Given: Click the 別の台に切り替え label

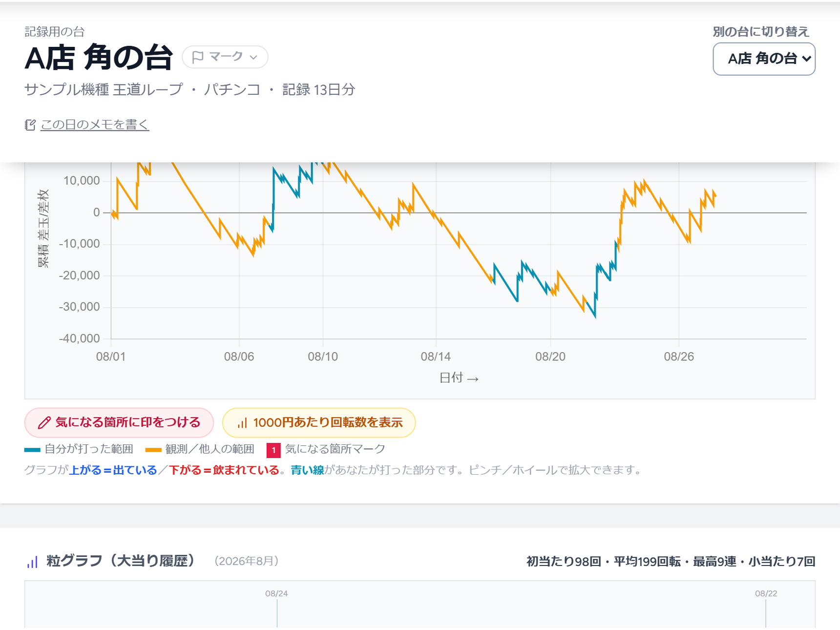Looking at the screenshot, I should 761,32.
